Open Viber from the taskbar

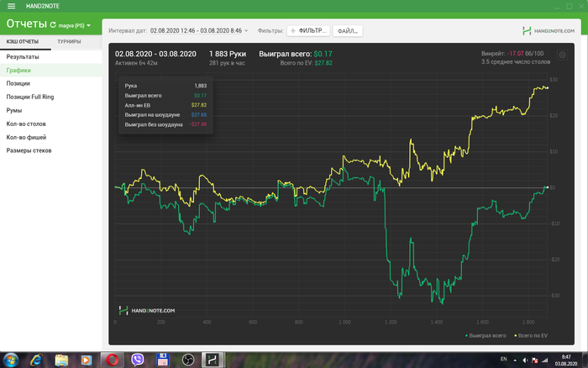tap(137, 360)
